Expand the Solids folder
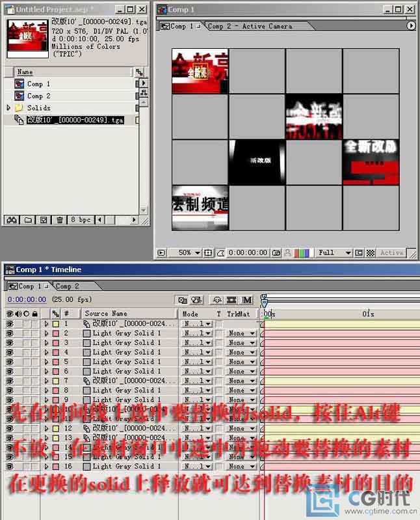Image resolution: width=420 pixels, height=520 pixels. click(x=8, y=108)
